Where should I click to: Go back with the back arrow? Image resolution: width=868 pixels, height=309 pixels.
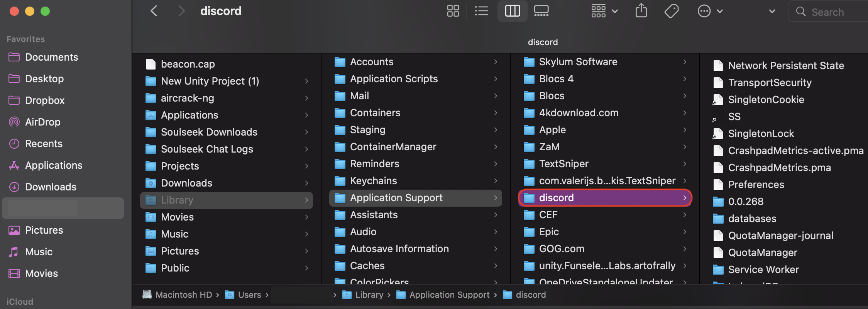(x=154, y=11)
